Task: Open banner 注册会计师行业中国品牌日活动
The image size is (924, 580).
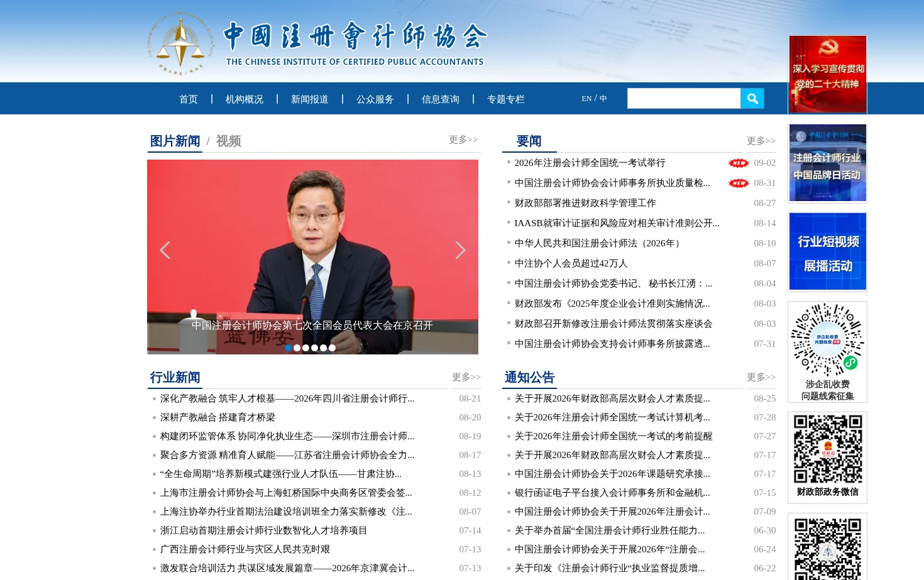Action: [827, 163]
